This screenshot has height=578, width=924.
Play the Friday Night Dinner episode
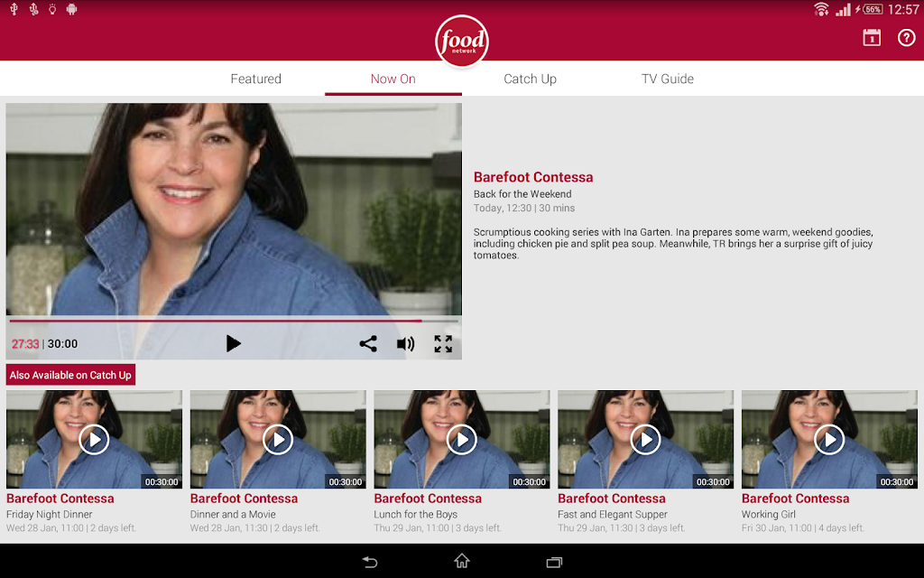point(94,440)
